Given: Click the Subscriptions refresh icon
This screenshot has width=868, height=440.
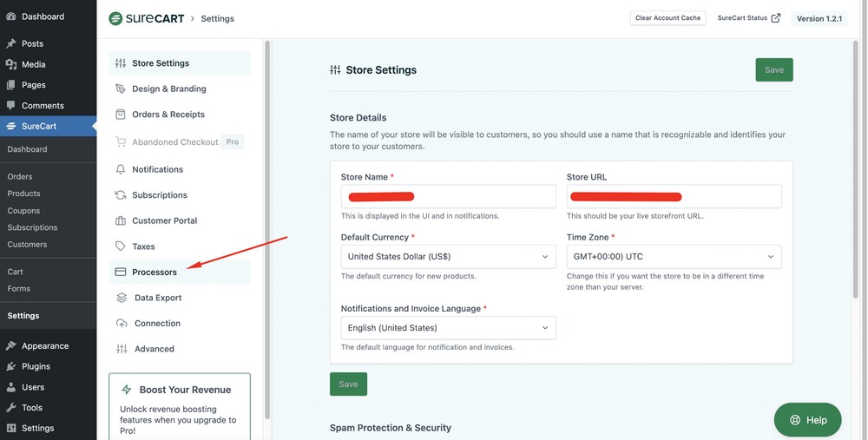Looking at the screenshot, I should pyautogui.click(x=121, y=195).
